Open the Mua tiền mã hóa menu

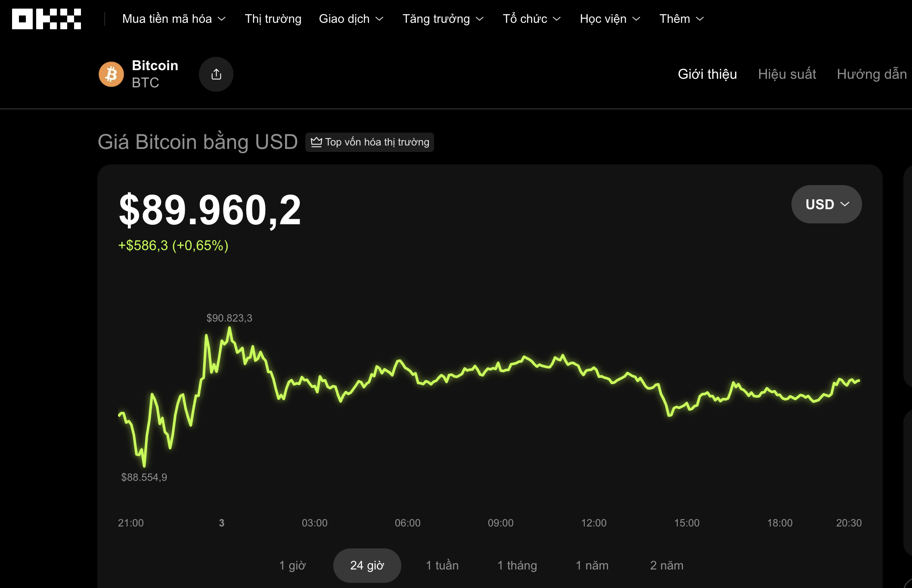pos(173,19)
